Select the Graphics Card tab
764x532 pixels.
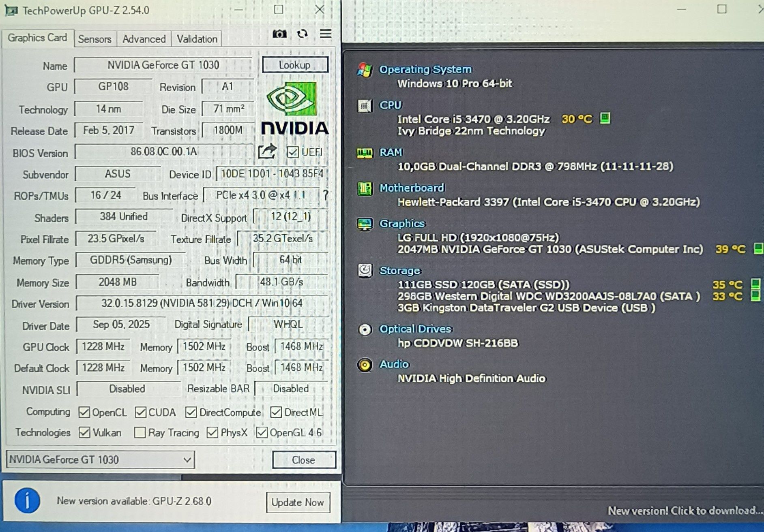coord(37,38)
